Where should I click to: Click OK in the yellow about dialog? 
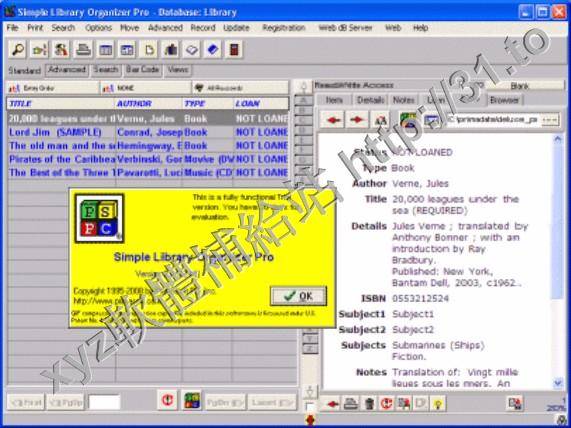298,296
